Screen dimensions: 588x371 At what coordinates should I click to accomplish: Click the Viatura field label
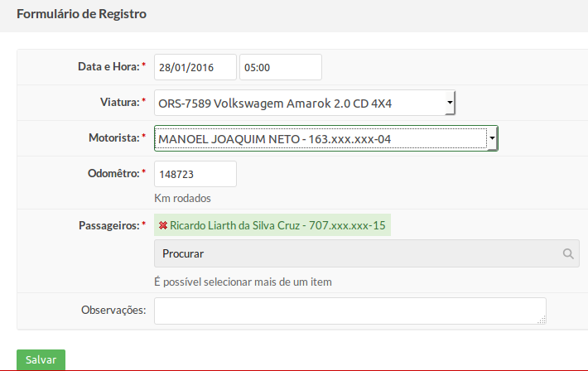tap(120, 102)
